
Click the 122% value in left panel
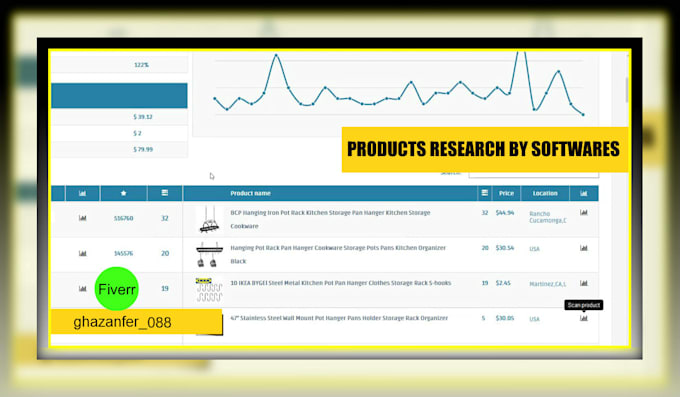[141, 65]
